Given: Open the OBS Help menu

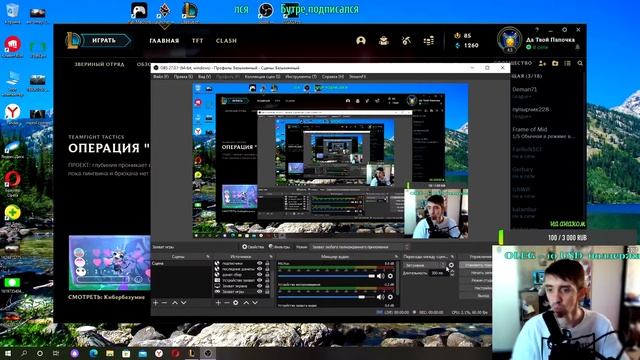Looking at the screenshot, I should pyautogui.click(x=332, y=77).
